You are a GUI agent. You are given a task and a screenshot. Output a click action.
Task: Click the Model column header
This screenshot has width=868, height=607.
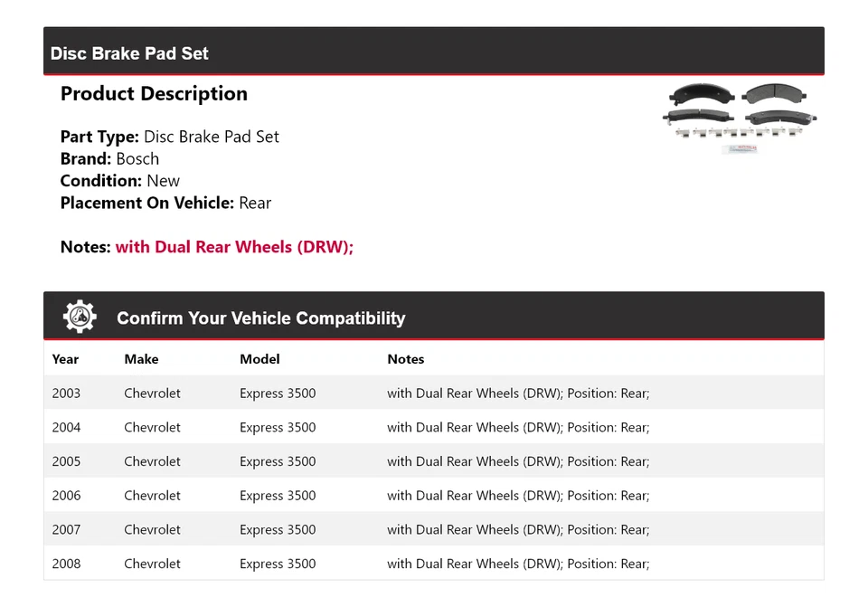259,359
